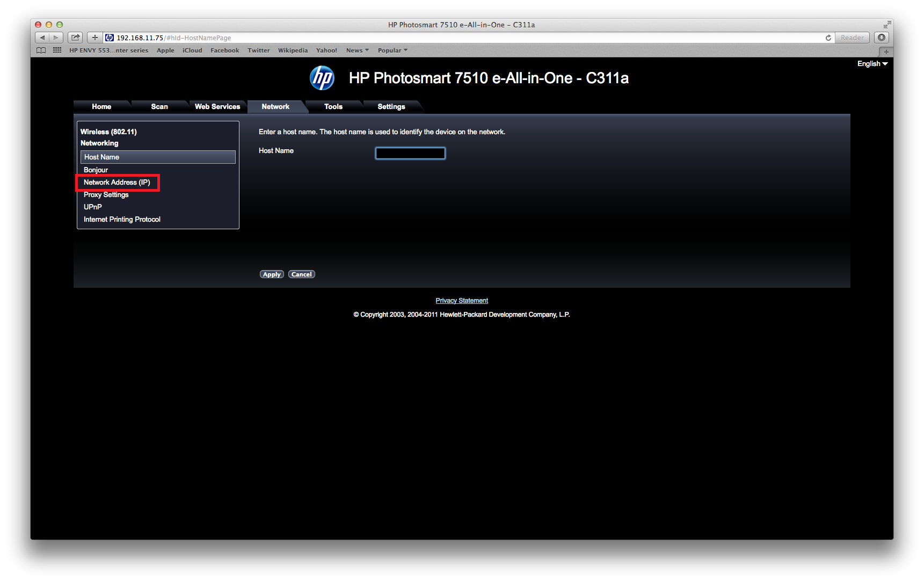Open the Privacy Statement link

pos(462,301)
